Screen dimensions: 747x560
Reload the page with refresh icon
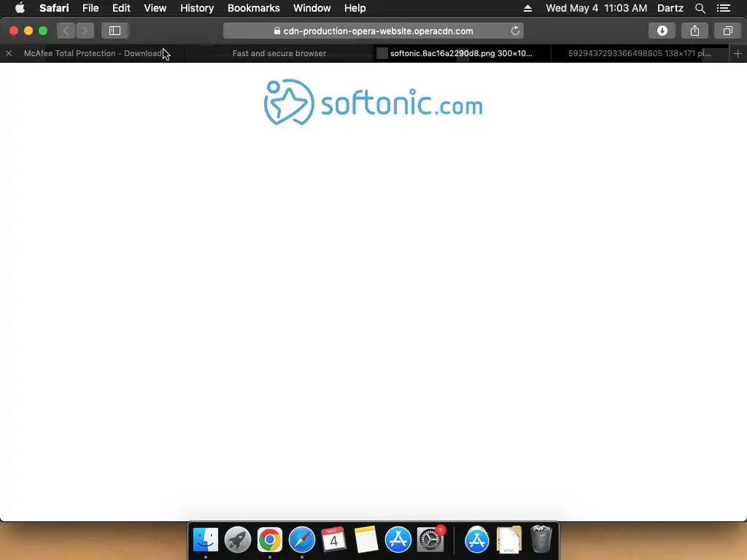tap(515, 31)
